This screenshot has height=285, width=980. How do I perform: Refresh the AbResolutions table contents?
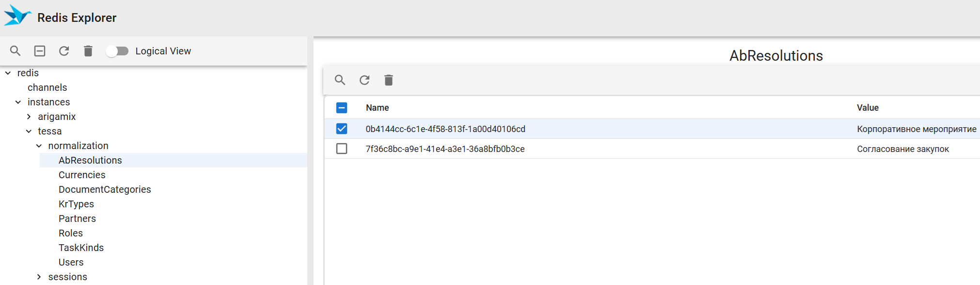point(364,80)
